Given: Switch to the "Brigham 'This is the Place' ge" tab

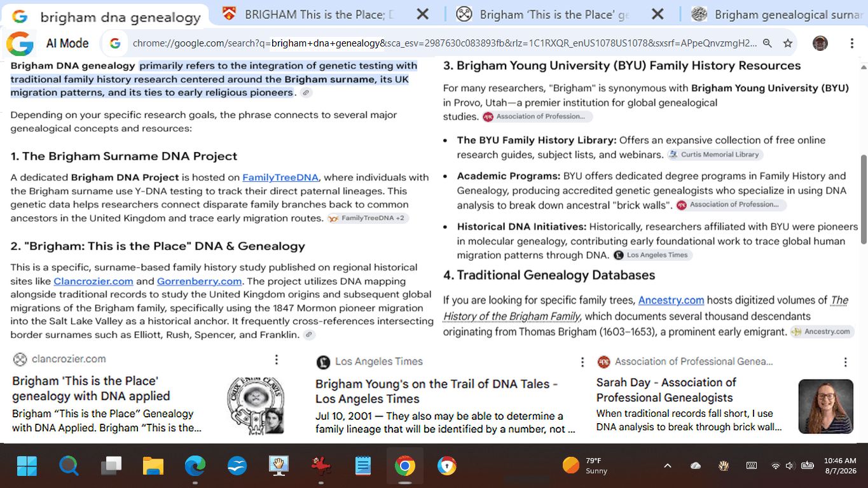Looking at the screenshot, I should point(553,14).
